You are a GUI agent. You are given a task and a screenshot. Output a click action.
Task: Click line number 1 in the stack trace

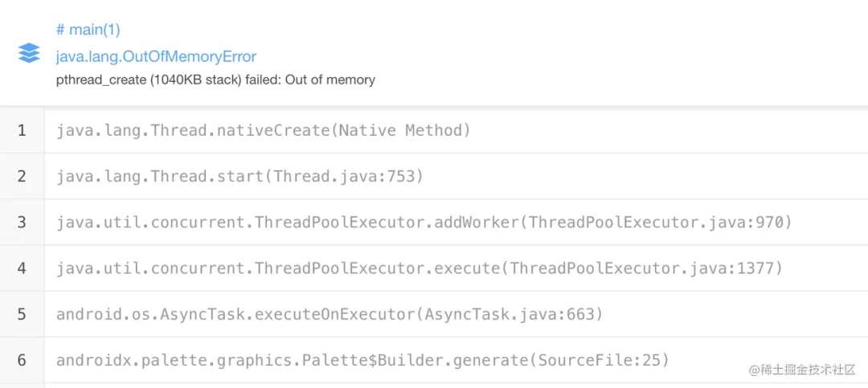pyautogui.click(x=22, y=131)
